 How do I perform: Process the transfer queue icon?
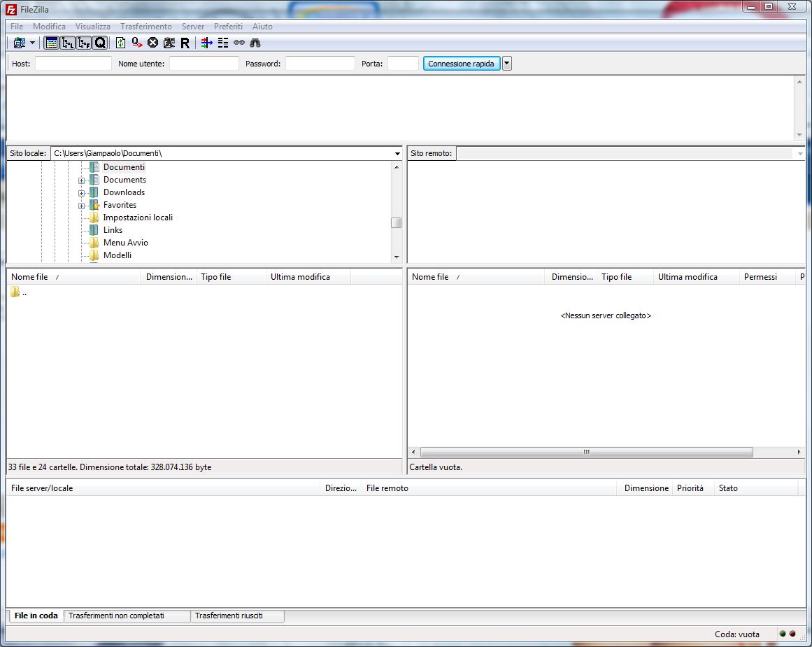pos(136,43)
